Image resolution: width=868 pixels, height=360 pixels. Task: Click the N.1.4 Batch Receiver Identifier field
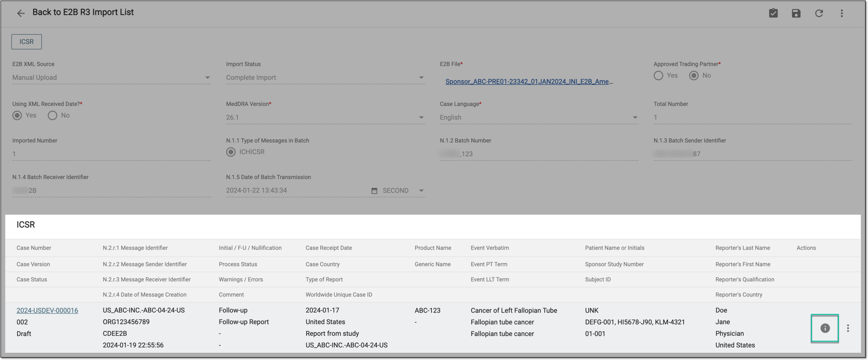111,191
